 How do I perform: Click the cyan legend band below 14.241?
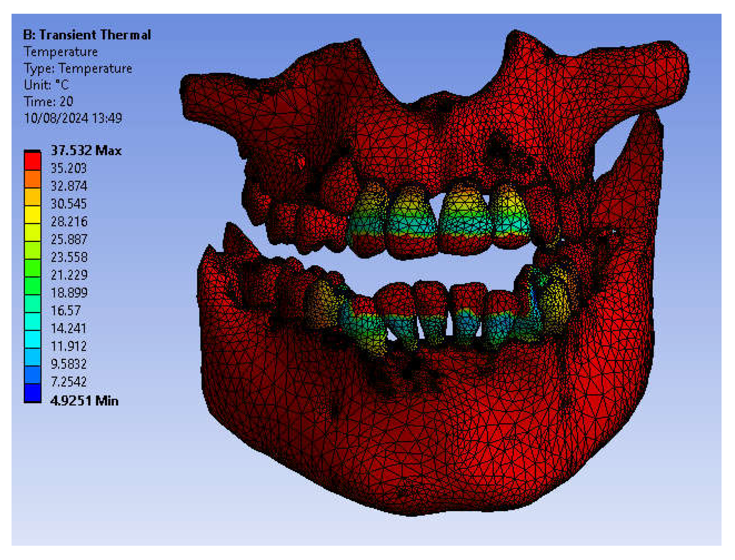tap(32, 339)
